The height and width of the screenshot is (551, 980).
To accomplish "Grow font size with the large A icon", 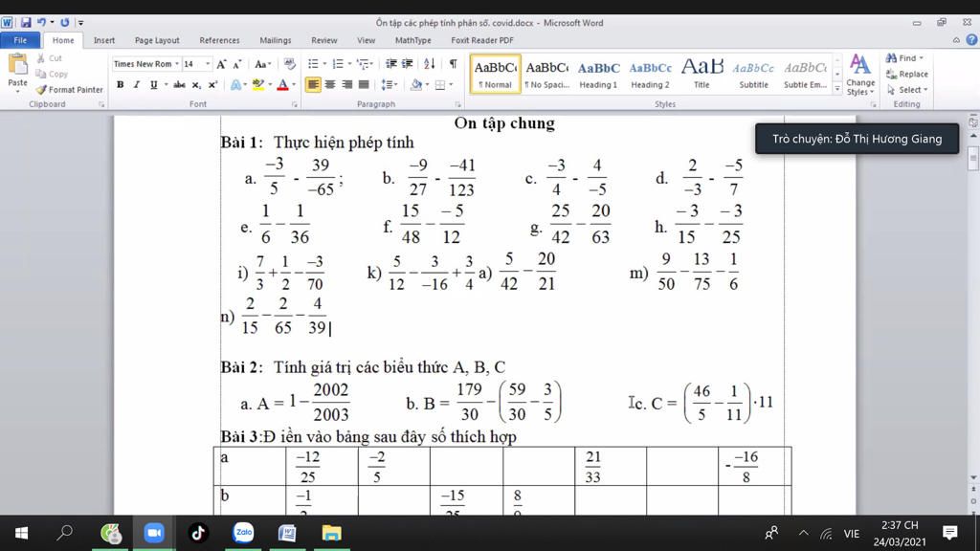I will coord(221,64).
